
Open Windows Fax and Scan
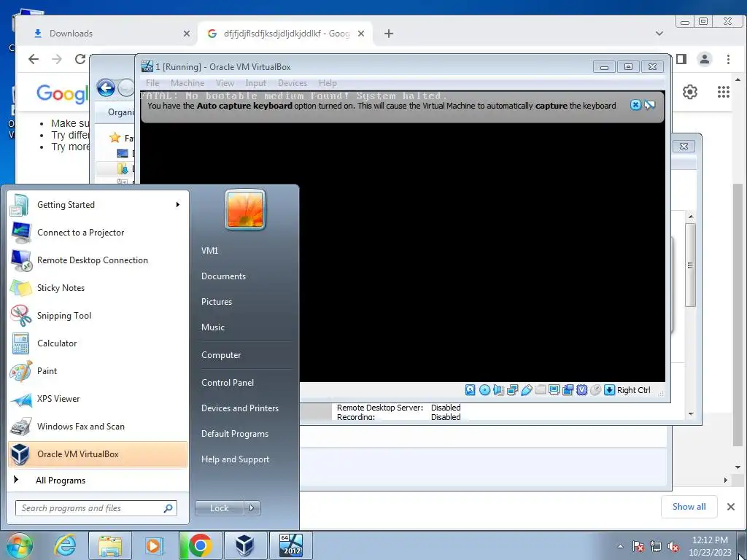coord(98,426)
